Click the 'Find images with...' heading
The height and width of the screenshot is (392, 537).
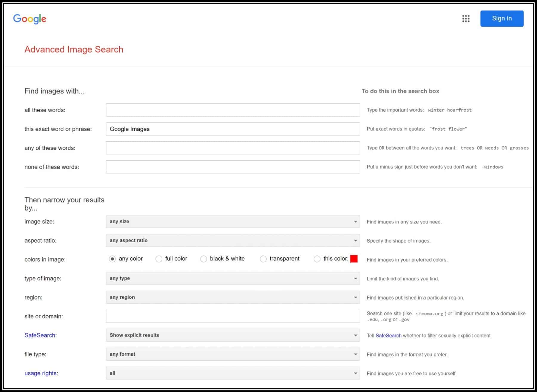click(55, 91)
